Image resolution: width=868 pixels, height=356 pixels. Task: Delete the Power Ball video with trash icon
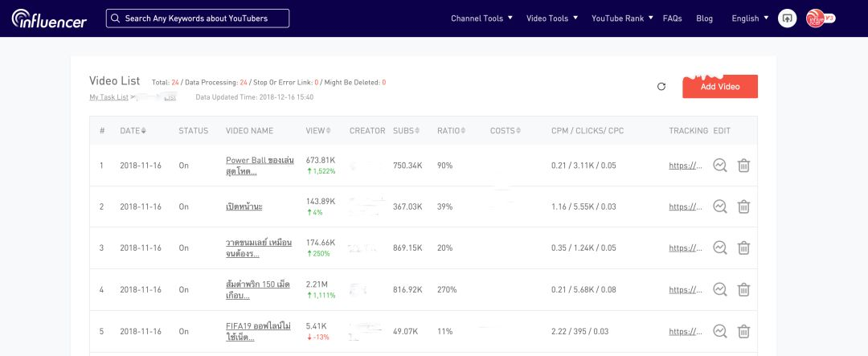(x=743, y=165)
